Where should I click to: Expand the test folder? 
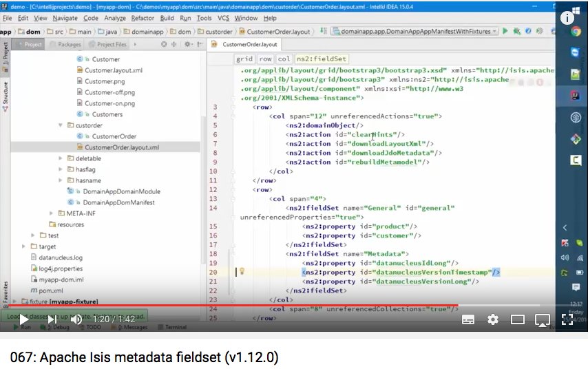[32, 235]
